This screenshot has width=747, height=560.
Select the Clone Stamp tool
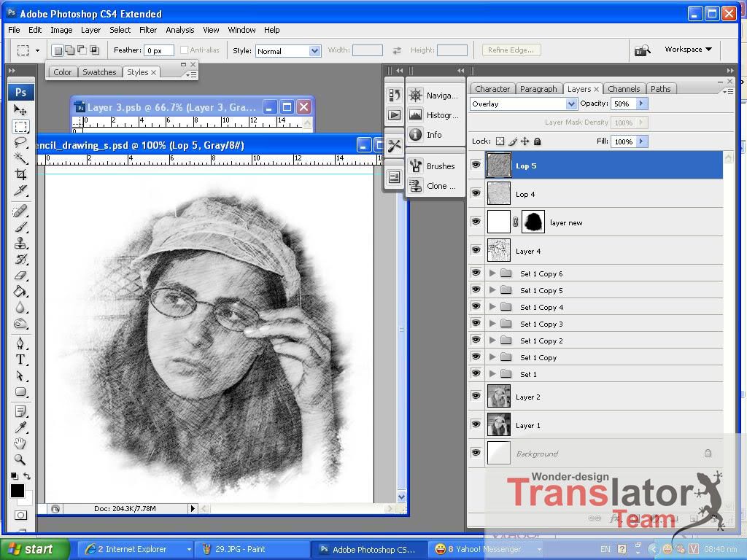[x=20, y=244]
